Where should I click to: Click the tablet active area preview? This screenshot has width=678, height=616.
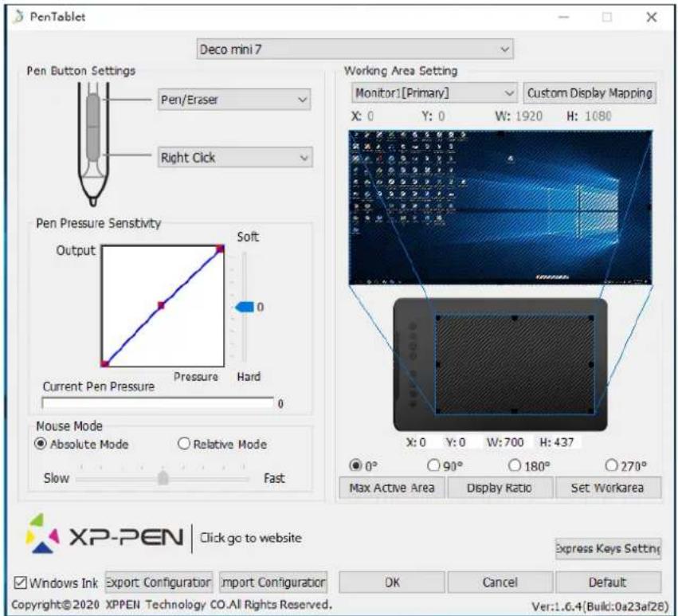tap(515, 364)
